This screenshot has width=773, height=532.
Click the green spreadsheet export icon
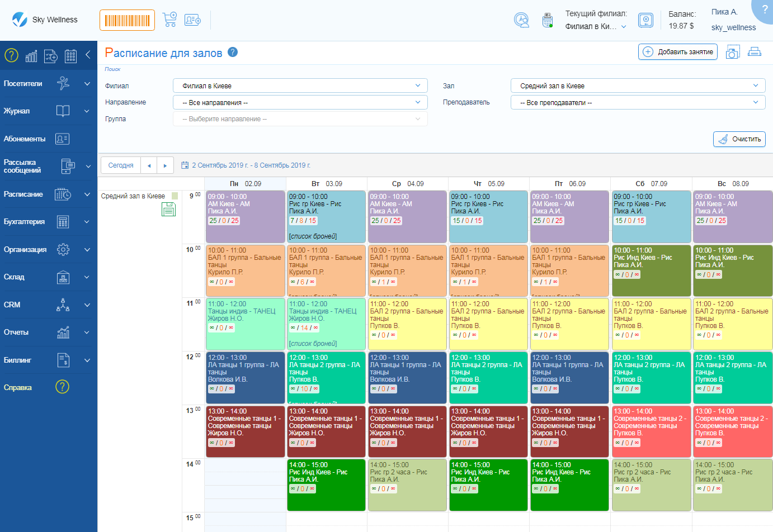click(168, 210)
